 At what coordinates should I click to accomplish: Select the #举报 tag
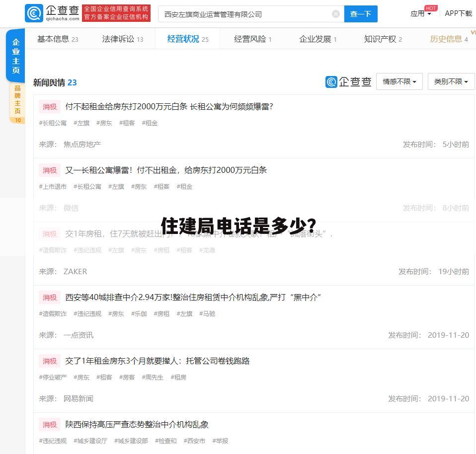[220, 441]
